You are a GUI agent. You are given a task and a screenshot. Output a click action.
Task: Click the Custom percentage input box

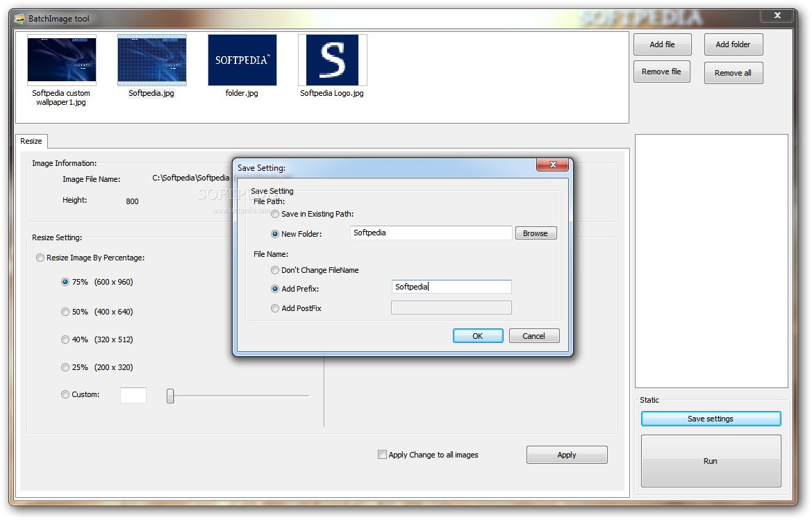[133, 395]
